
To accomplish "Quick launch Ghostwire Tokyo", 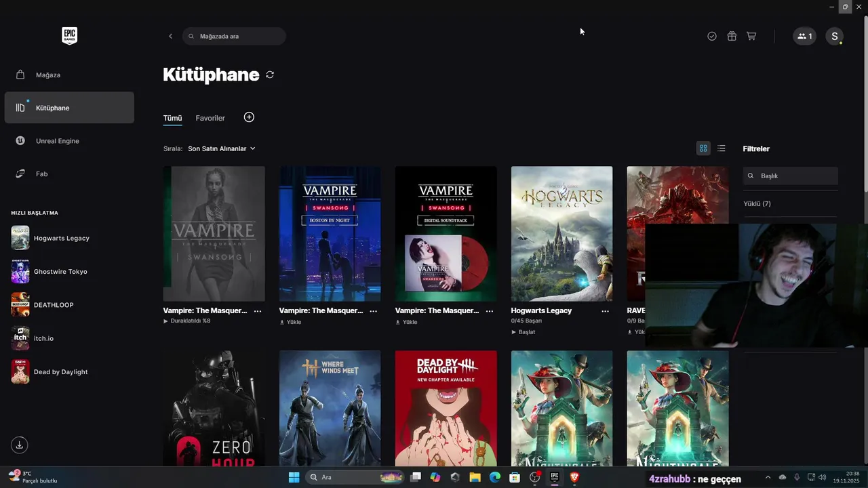I will (x=69, y=272).
